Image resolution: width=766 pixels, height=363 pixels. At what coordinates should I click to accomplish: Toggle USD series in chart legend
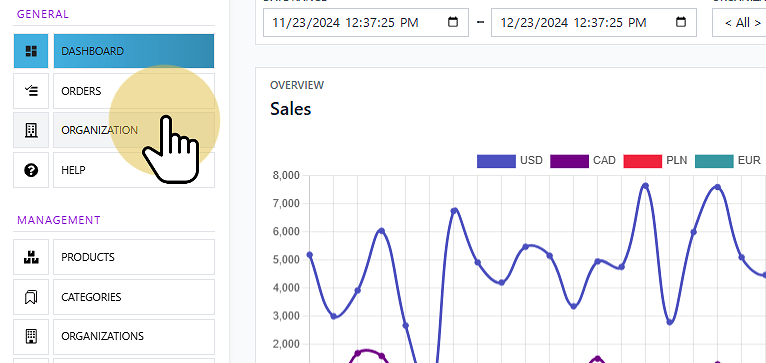pos(510,161)
